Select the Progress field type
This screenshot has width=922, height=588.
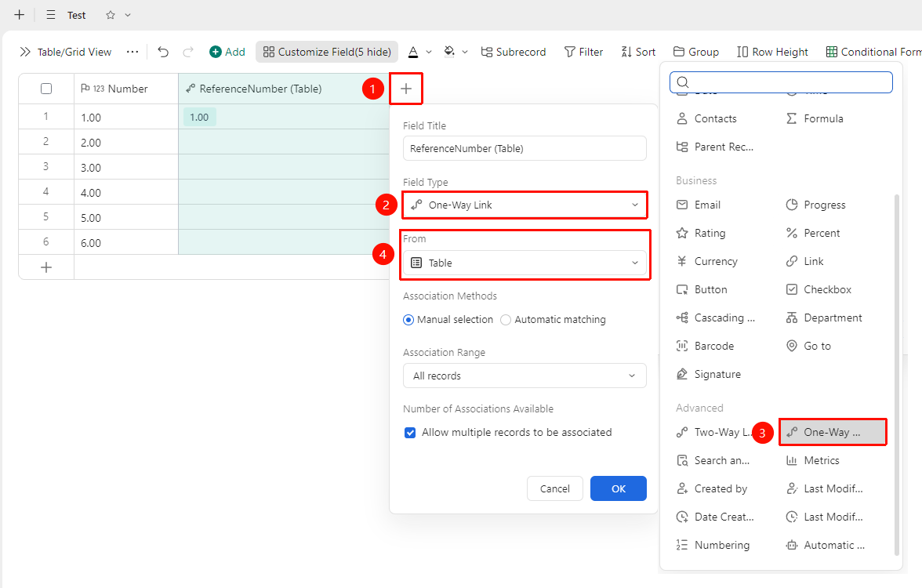coord(815,205)
